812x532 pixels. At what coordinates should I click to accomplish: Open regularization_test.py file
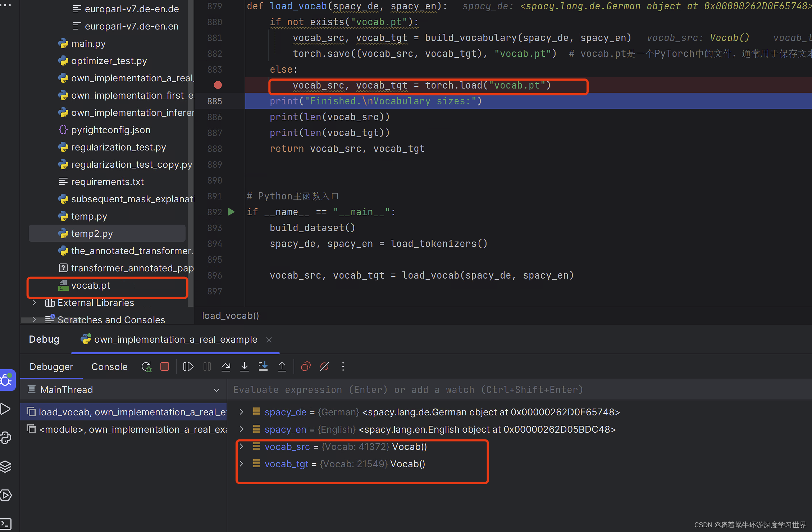(119, 147)
